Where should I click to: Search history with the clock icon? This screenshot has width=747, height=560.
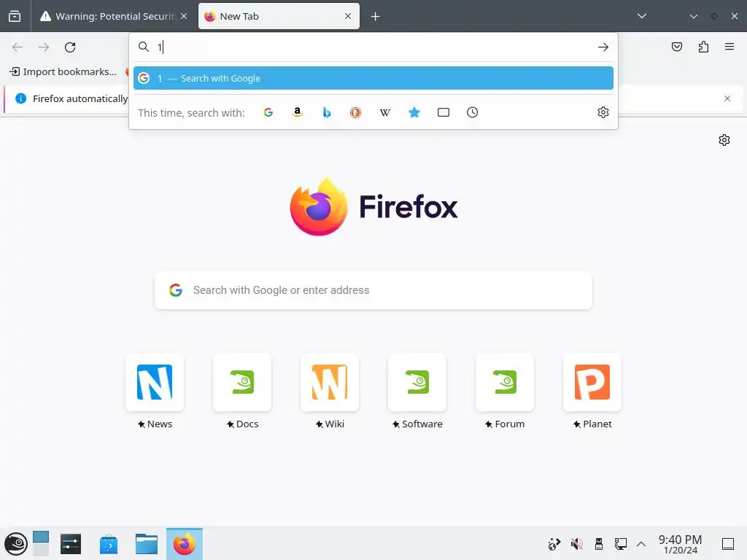coord(472,112)
